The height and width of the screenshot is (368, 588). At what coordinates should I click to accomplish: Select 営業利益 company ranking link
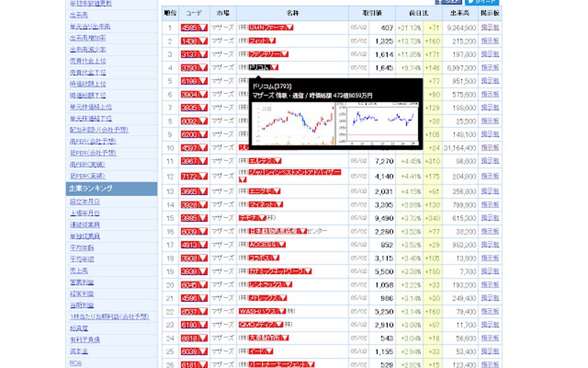tap(82, 282)
